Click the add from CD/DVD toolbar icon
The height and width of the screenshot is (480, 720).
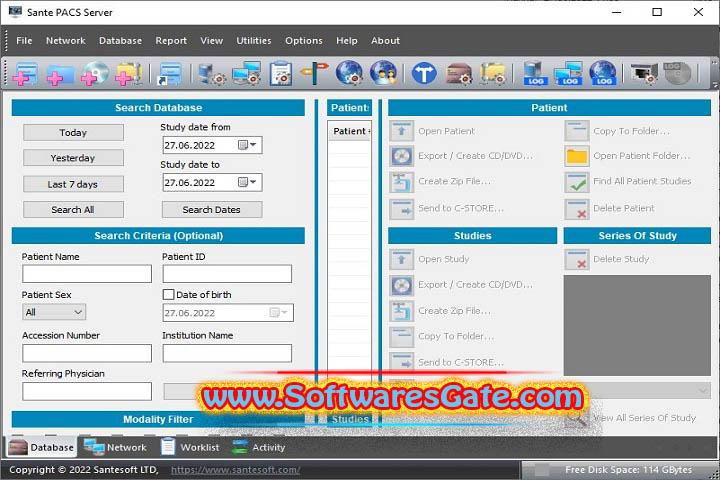coord(95,73)
